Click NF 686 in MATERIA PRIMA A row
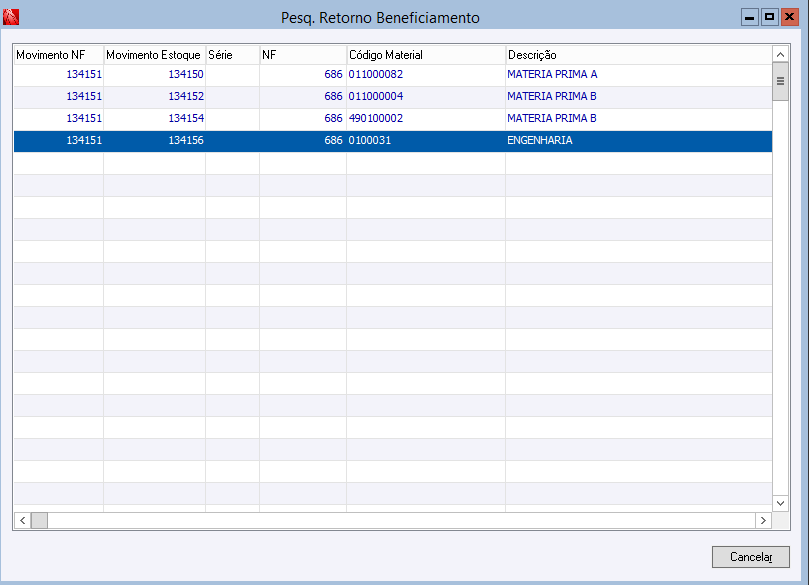This screenshot has height=585, width=809. (x=333, y=74)
